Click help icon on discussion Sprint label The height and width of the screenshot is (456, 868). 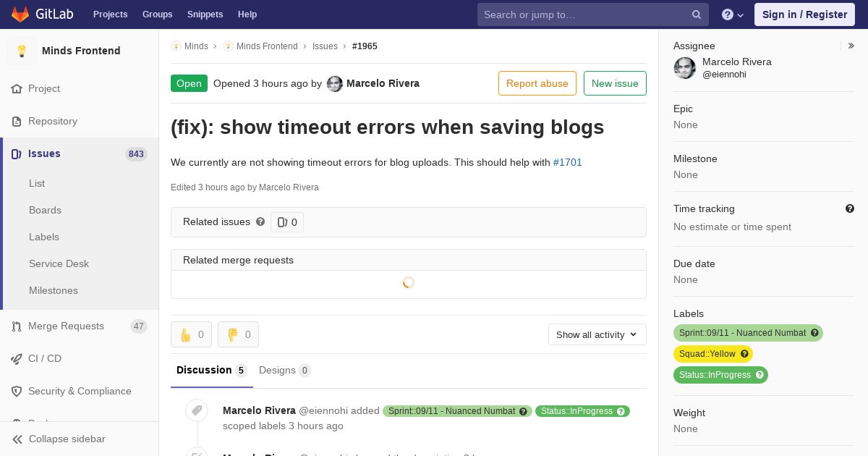pos(523,411)
